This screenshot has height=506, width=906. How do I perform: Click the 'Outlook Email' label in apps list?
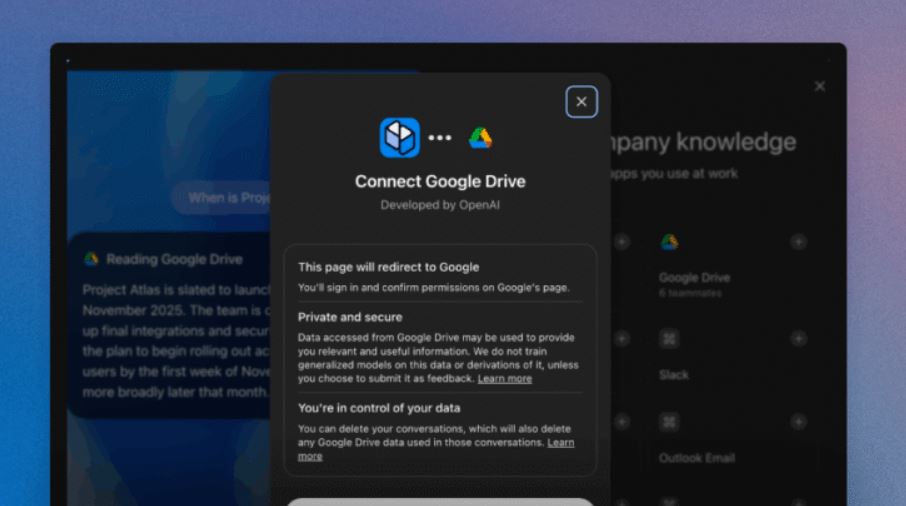click(697, 458)
